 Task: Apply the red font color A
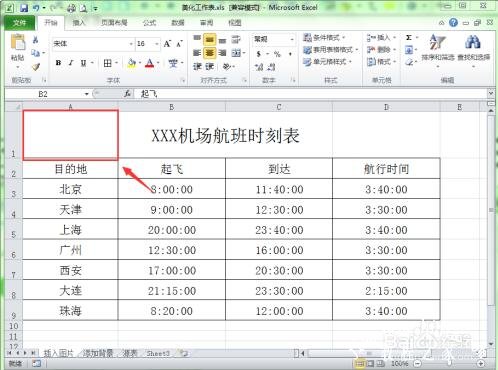150,63
